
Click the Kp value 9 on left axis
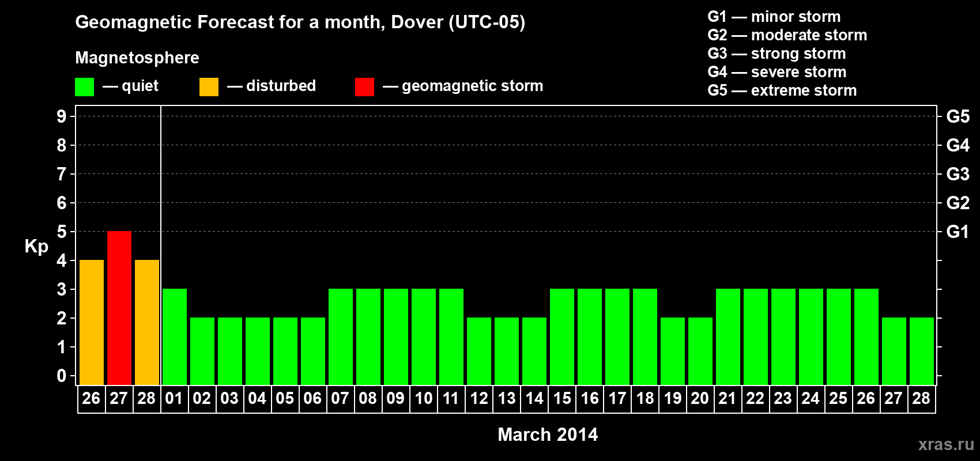tap(62, 116)
